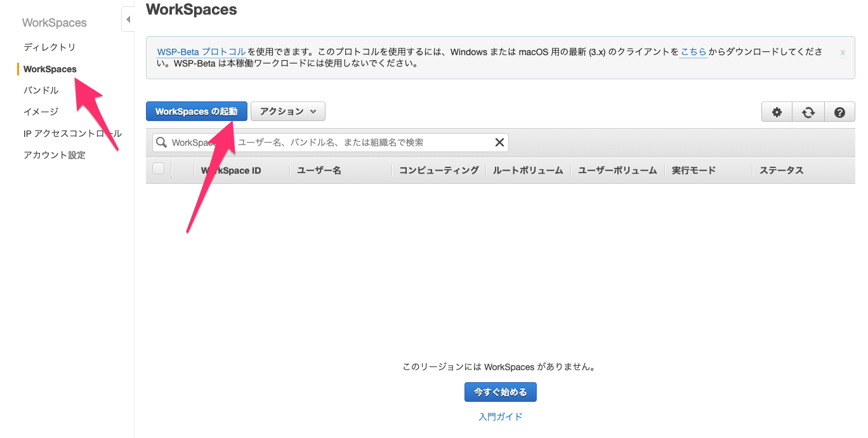
Task: Sort by コンピューティング column header
Action: pyautogui.click(x=439, y=171)
